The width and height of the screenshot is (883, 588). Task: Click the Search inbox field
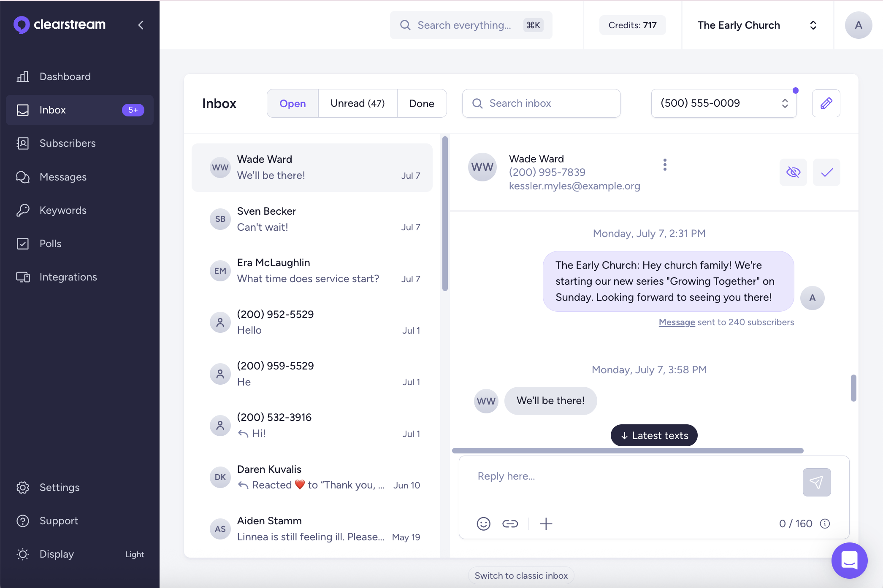pyautogui.click(x=541, y=103)
